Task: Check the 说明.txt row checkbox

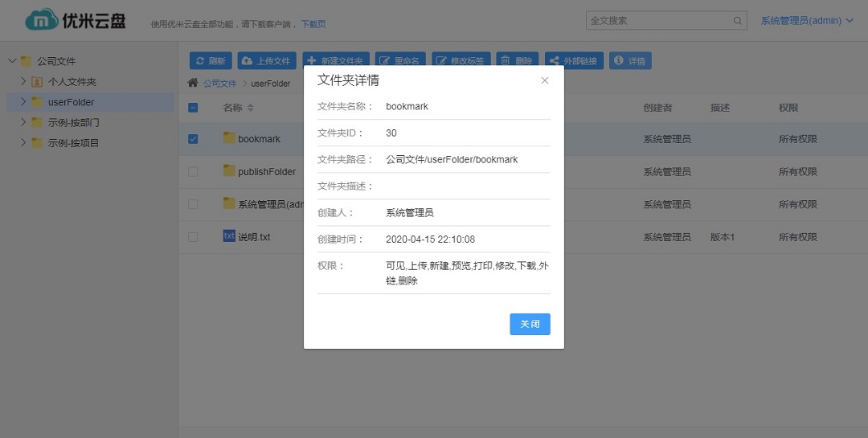Action: tap(193, 237)
